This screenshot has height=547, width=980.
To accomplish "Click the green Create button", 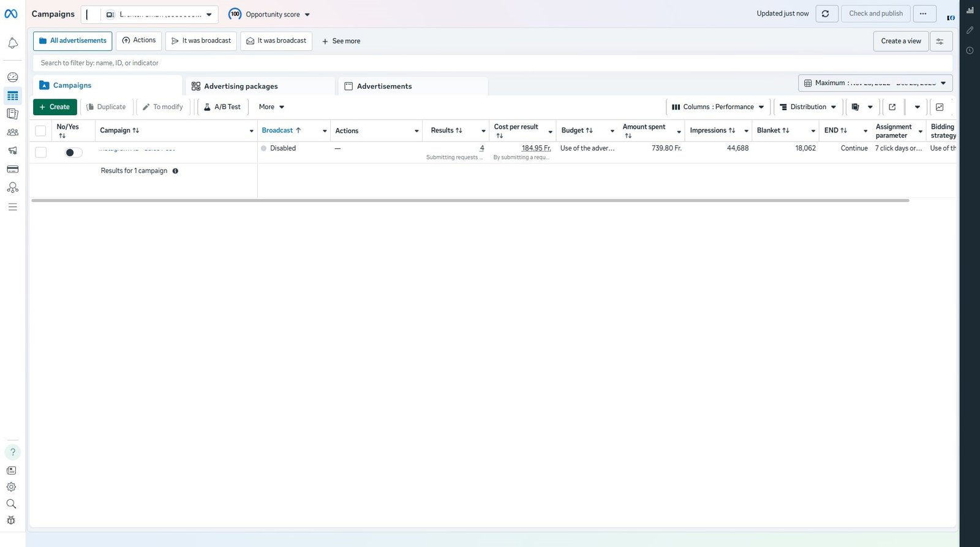I will click(55, 107).
